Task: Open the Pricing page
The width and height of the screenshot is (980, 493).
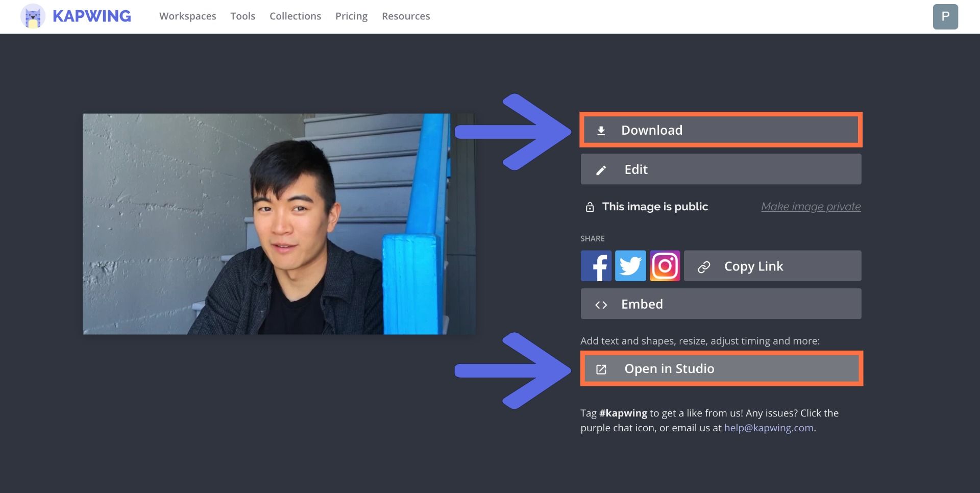Action: [x=351, y=16]
